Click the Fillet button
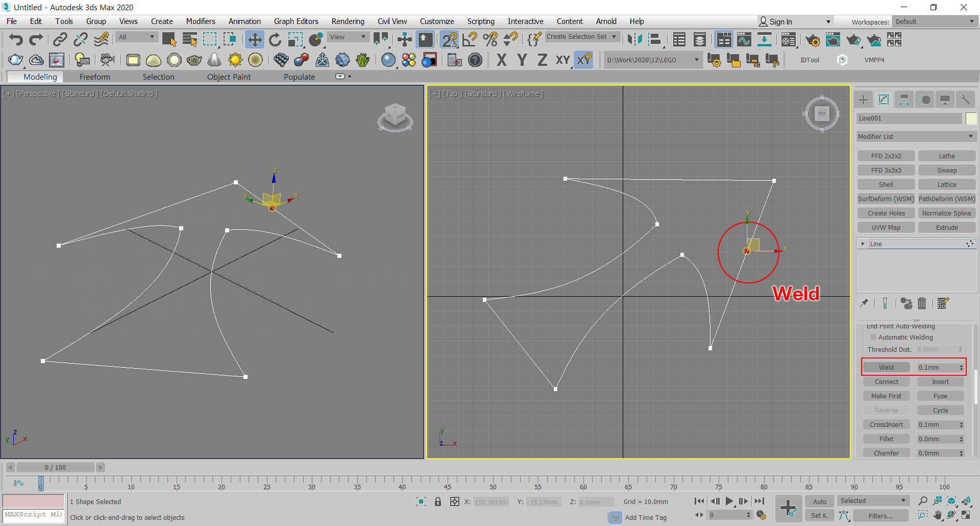Screen dimensions: 980x526 (x=886, y=439)
